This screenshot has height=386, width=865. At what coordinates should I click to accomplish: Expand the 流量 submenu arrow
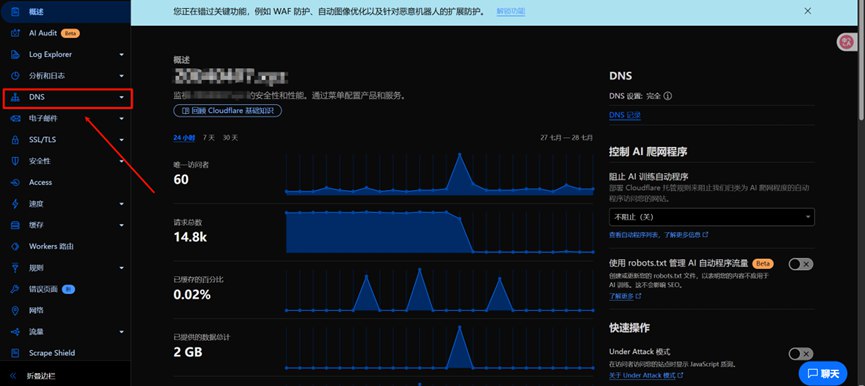point(121,332)
